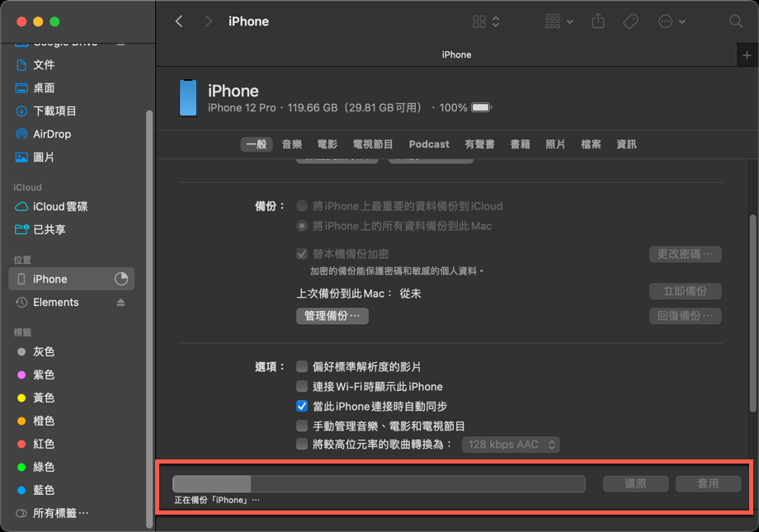This screenshot has width=759, height=532.
Task: Select backup to this Mac radio
Action: pos(302,226)
